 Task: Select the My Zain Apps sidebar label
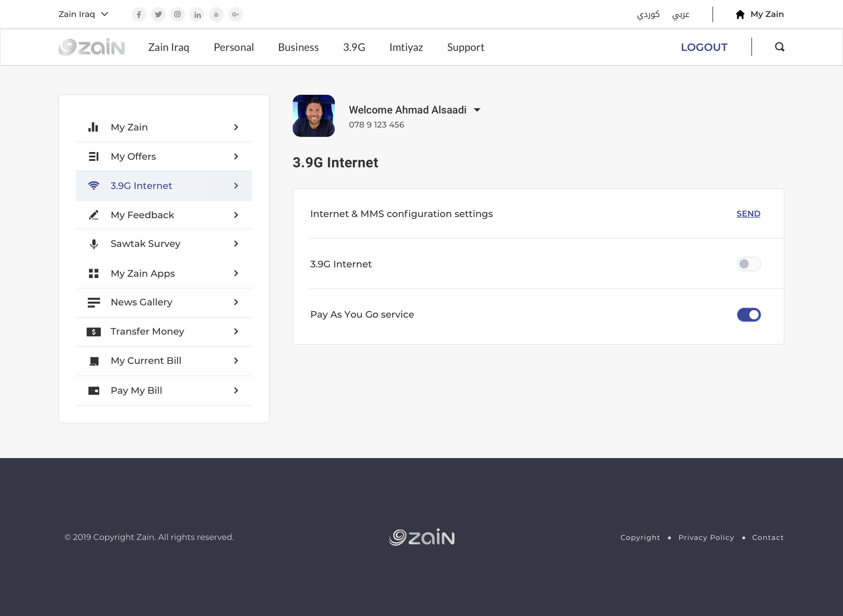(x=143, y=273)
